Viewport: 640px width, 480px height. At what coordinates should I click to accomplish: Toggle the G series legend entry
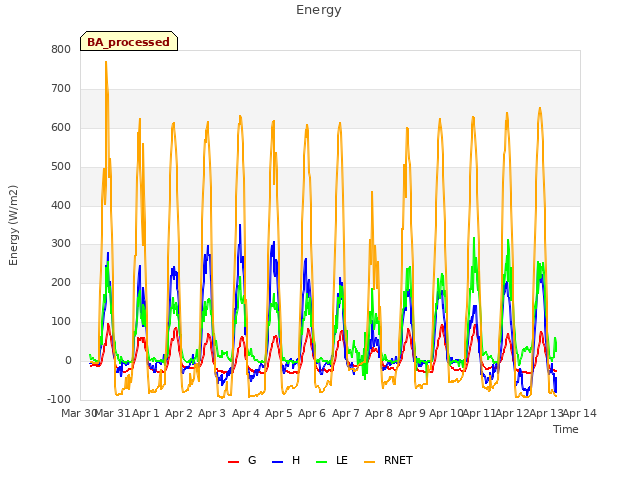[242, 460]
